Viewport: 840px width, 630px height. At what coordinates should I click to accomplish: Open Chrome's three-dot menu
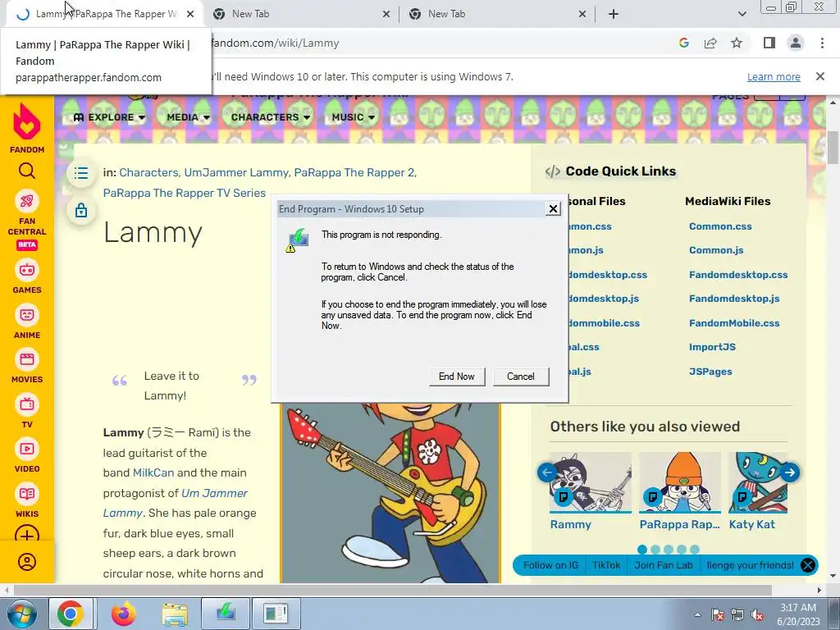pyautogui.click(x=822, y=43)
